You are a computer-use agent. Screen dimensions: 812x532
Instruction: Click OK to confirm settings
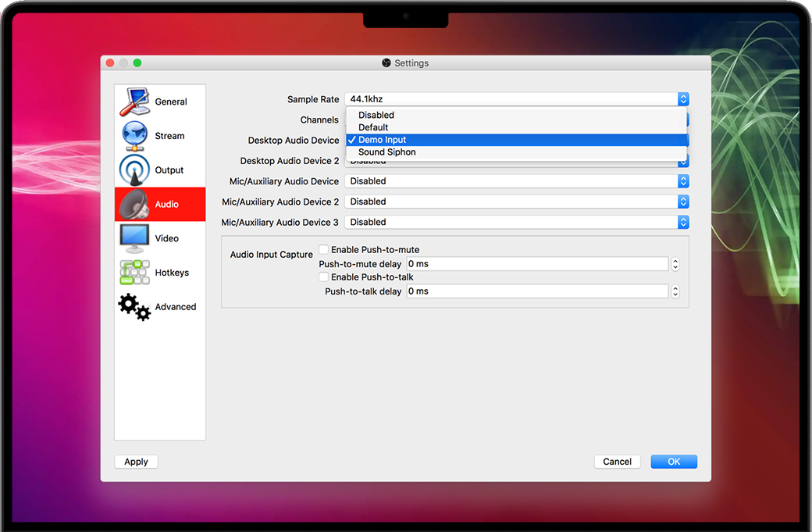[x=673, y=462]
